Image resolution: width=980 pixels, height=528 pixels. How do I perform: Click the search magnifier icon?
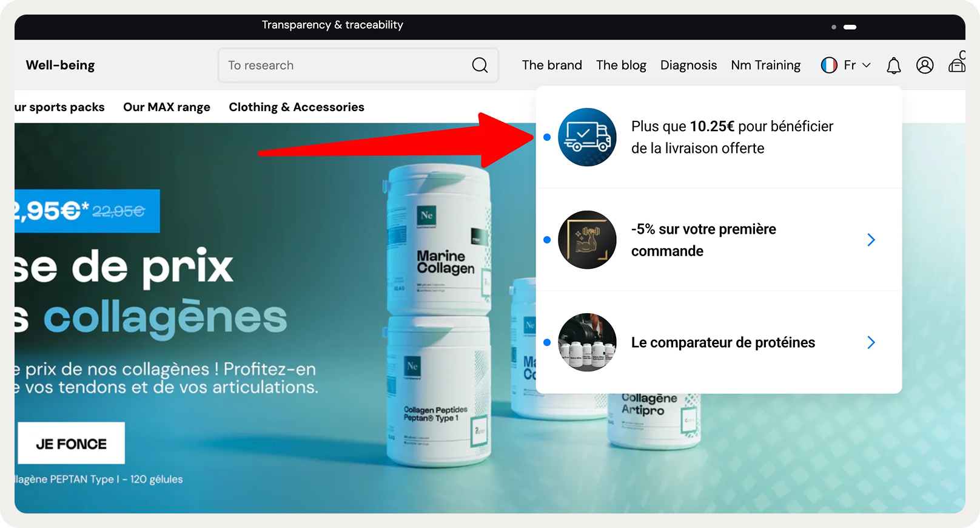(480, 65)
